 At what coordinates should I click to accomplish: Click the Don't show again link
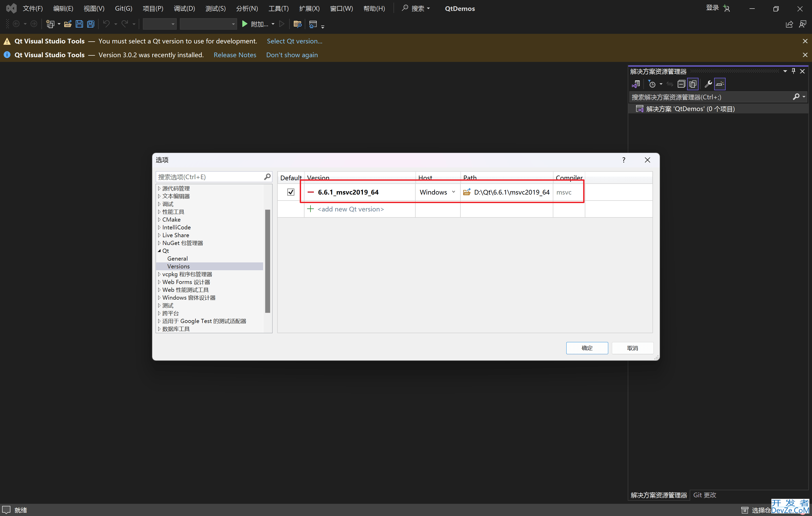(292, 55)
